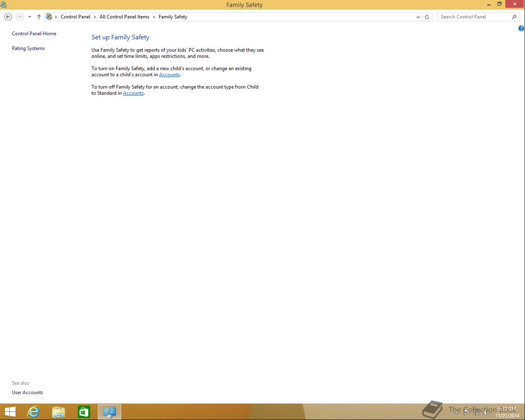Image resolution: width=525 pixels, height=420 pixels.
Task: Click Family Safety breadcrumb segment
Action: [x=173, y=17]
